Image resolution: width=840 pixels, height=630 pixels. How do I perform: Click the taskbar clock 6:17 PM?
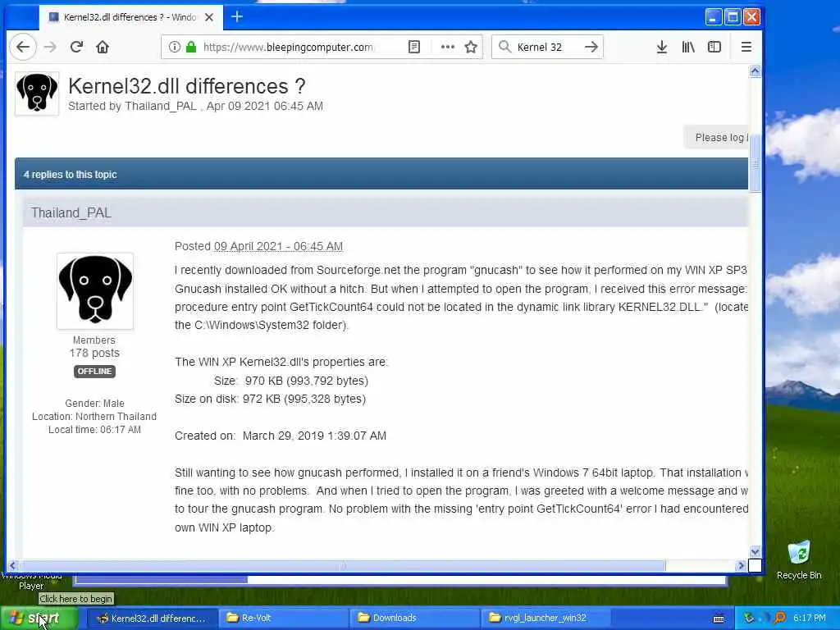click(810, 619)
